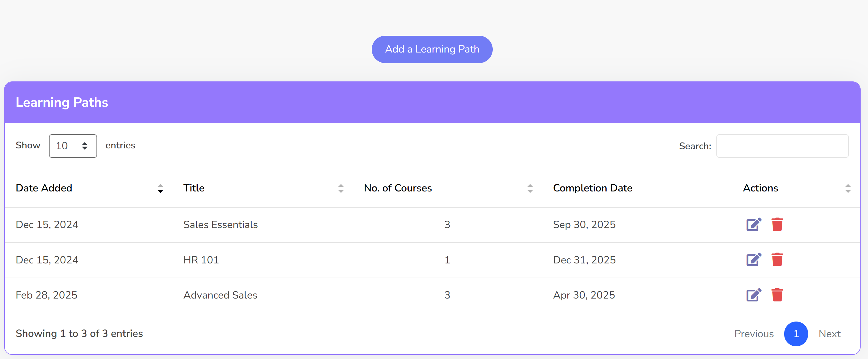
Task: Click sort arrows in Actions column
Action: 848,188
